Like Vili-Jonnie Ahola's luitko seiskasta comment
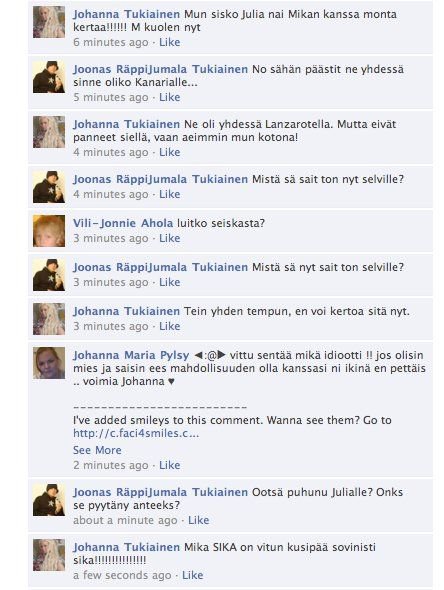Screen dimensions: 444x590 coord(170,238)
